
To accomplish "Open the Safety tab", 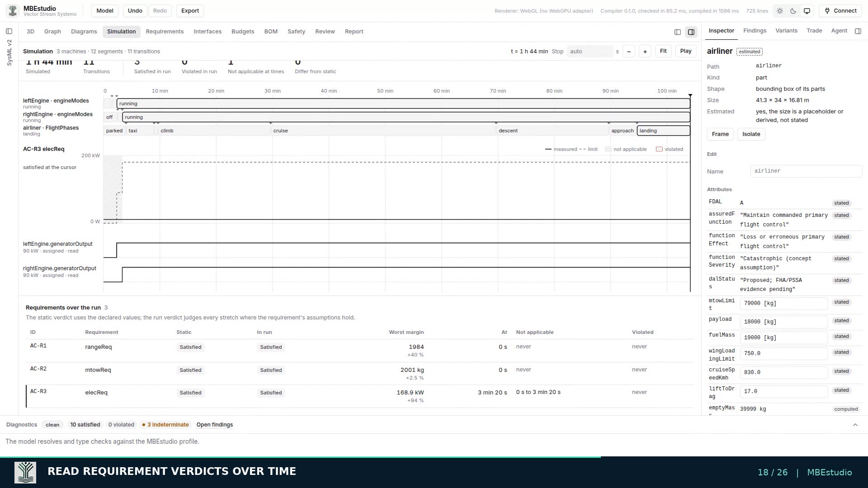I will 296,32.
